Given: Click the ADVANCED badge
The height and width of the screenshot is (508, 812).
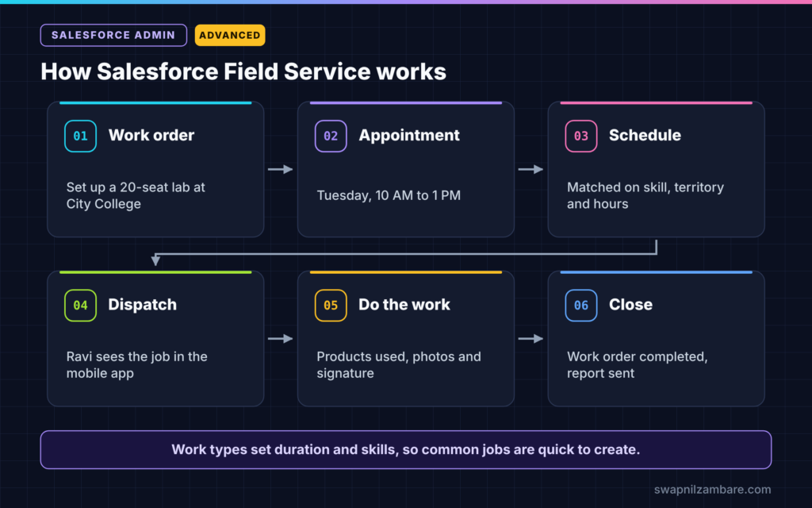Looking at the screenshot, I should point(230,35).
